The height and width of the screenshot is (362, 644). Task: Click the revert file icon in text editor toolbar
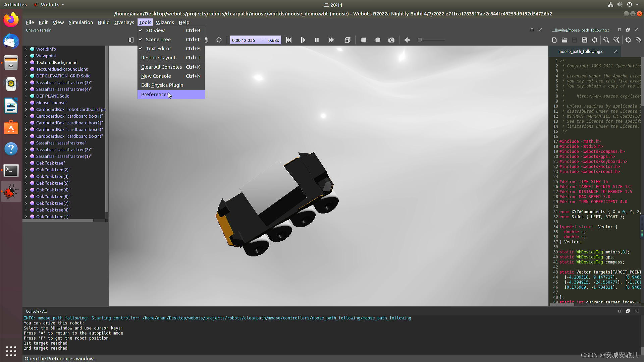[x=595, y=40]
